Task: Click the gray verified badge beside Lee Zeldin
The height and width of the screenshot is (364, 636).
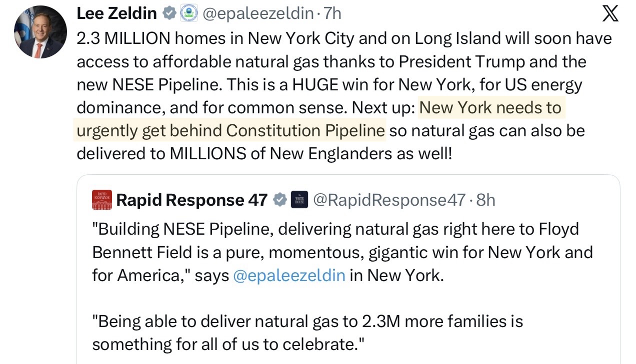Action: [170, 13]
